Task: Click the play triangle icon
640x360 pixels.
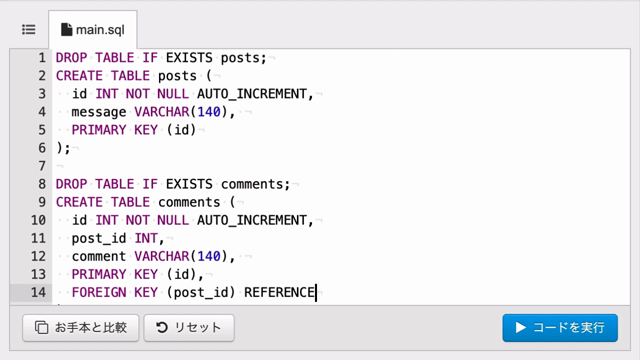Action: pyautogui.click(x=520, y=327)
